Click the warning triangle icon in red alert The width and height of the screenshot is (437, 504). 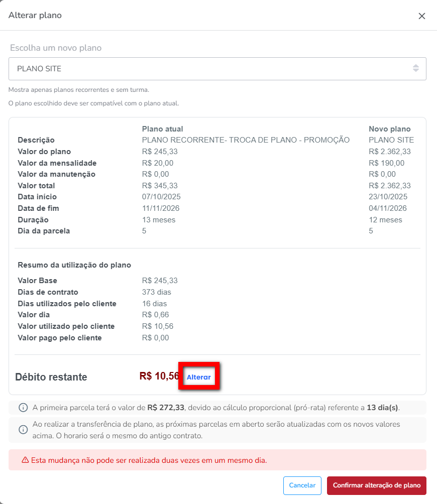25,460
